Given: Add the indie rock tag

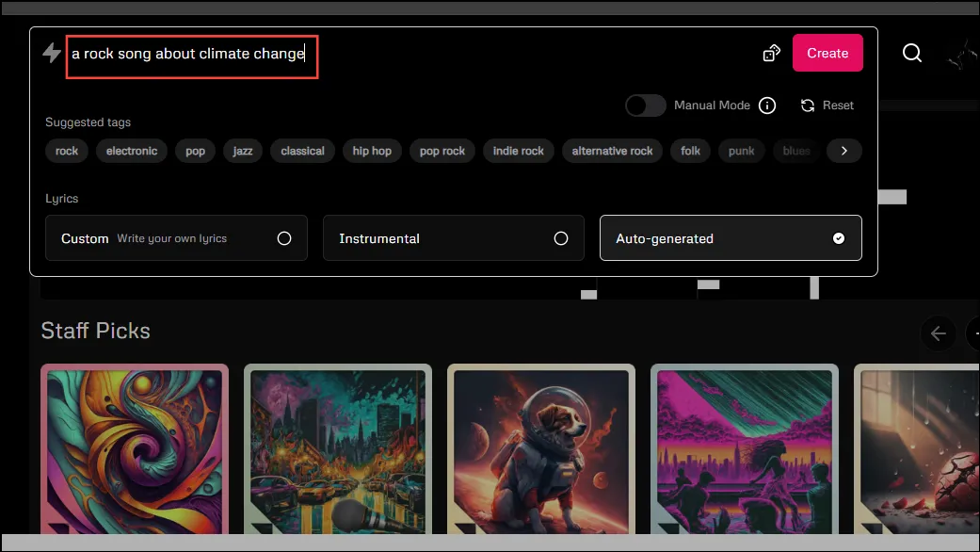Looking at the screenshot, I should tap(518, 151).
